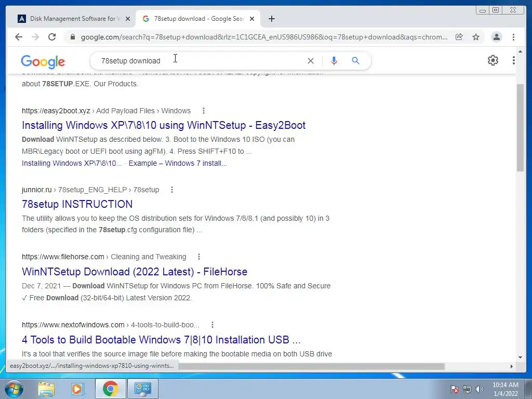Start voice search with microphone
532x399 pixels.
click(x=334, y=61)
